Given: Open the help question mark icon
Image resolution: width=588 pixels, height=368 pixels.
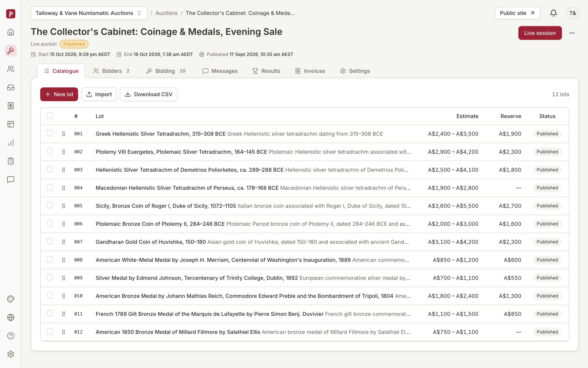Looking at the screenshot, I should (x=11, y=336).
